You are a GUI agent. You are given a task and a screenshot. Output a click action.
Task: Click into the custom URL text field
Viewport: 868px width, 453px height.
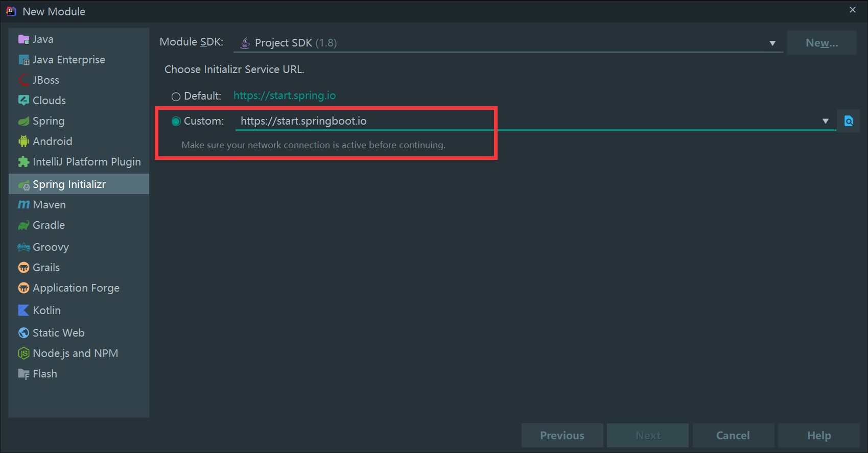click(x=511, y=121)
